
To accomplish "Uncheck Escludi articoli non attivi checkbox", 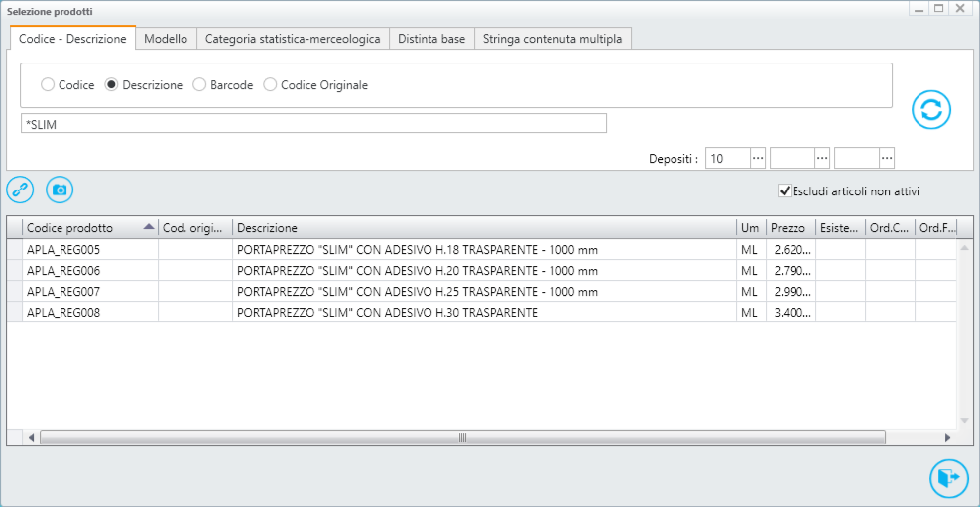I will (x=784, y=190).
